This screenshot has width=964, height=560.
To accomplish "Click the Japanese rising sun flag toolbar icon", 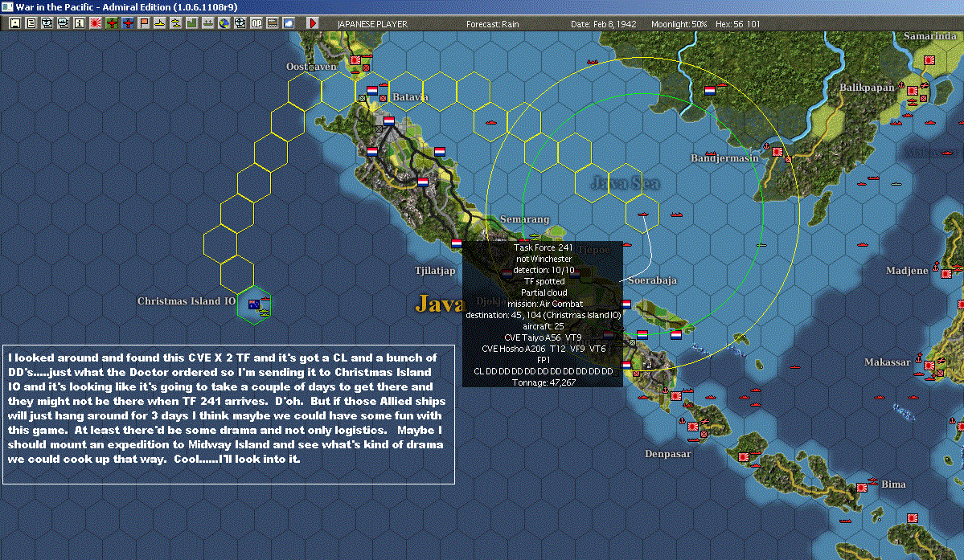I will tap(96, 23).
